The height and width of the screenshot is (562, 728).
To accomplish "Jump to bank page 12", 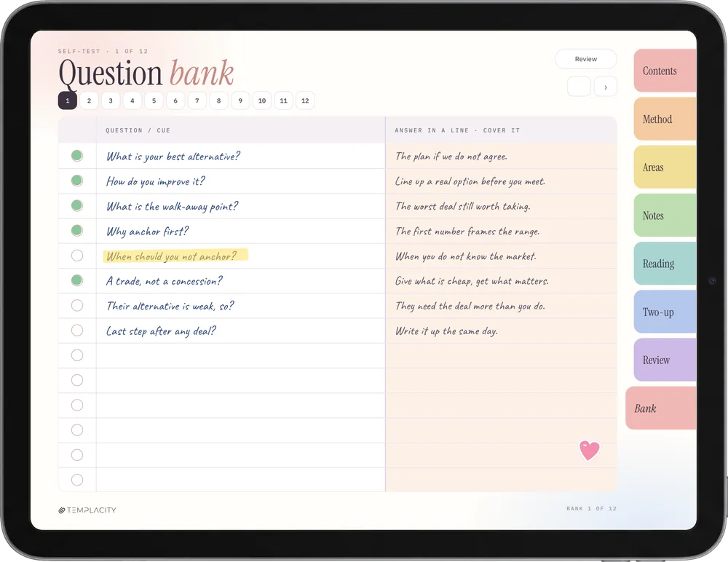I will tap(305, 100).
